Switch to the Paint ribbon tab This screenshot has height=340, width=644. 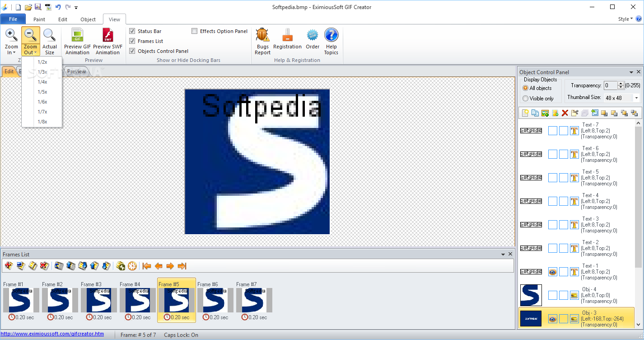39,19
